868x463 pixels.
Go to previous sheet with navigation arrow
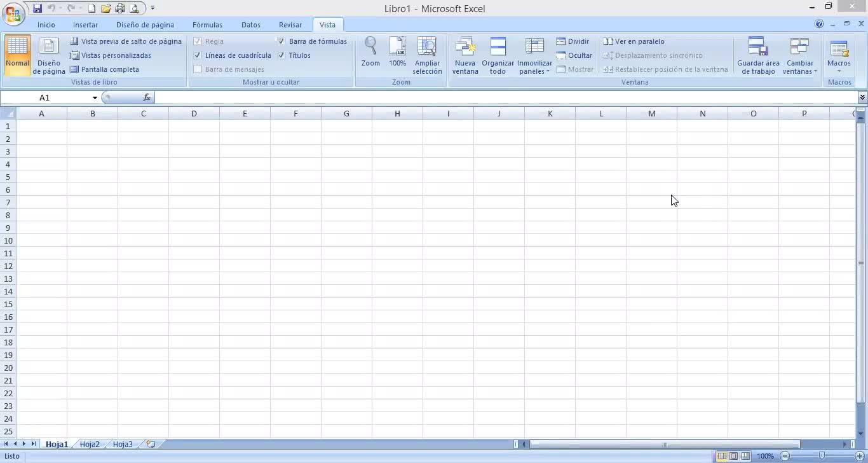pyautogui.click(x=15, y=444)
